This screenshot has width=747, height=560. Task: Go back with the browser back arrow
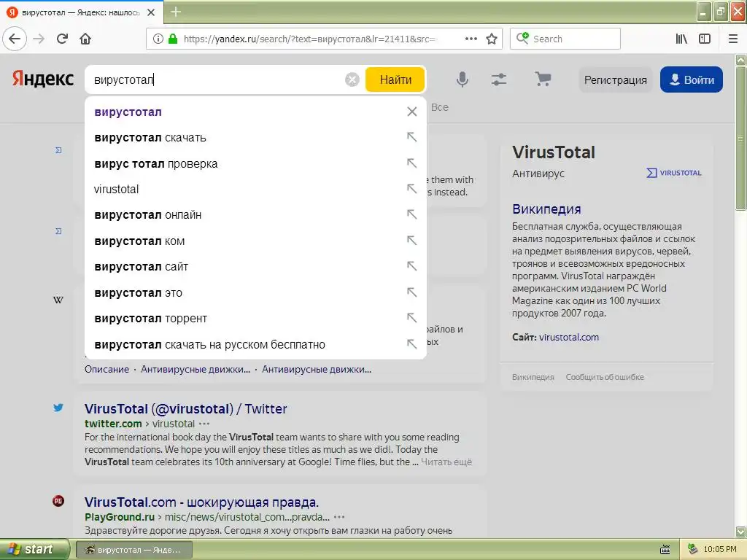coord(15,39)
